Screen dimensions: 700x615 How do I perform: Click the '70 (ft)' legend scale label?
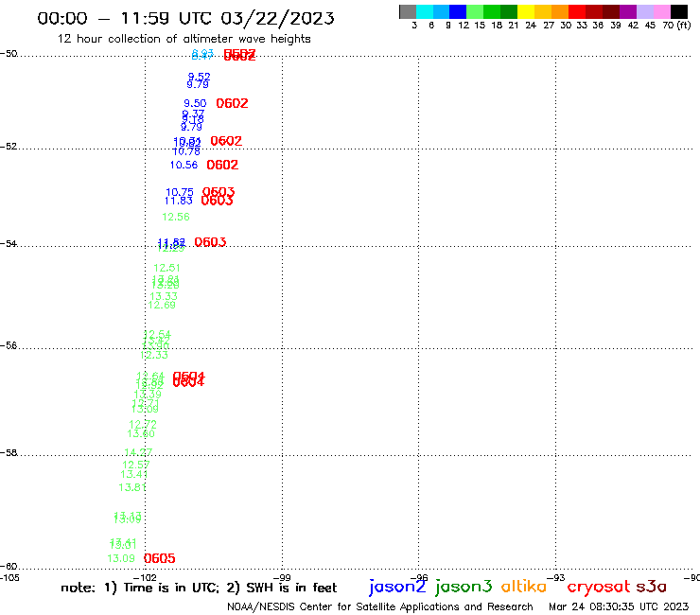click(x=676, y=26)
